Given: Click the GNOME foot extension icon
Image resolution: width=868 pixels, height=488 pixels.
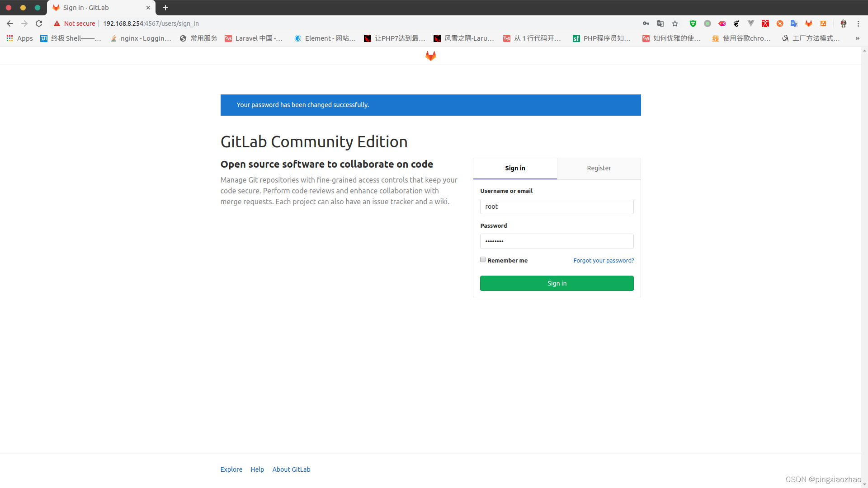Looking at the screenshot, I should click(736, 23).
